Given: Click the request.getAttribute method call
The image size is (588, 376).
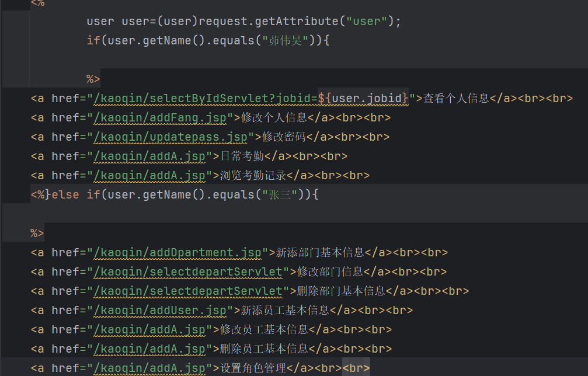Looking at the screenshot, I should [x=269, y=21].
